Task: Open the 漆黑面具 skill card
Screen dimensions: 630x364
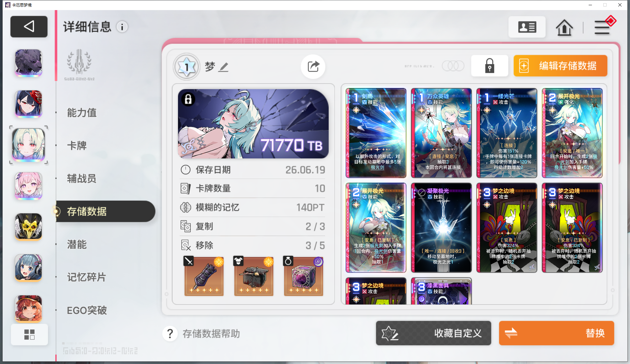Action: point(441,291)
